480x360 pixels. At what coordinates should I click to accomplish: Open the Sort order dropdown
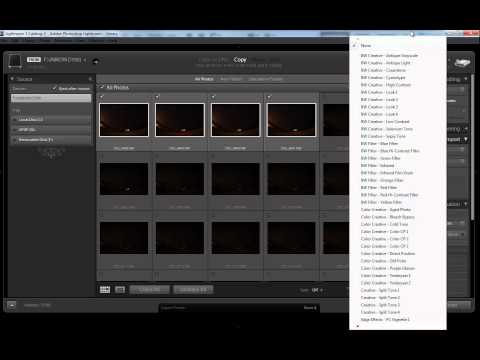[317, 290]
